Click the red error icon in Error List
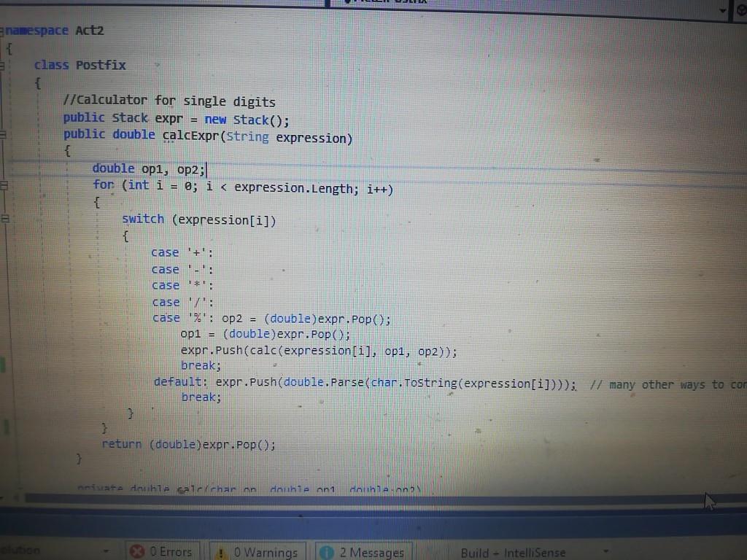 click(x=139, y=552)
